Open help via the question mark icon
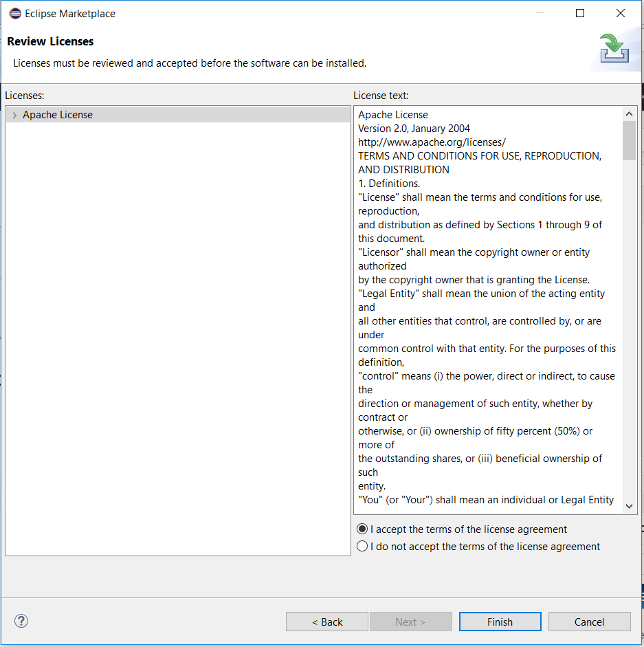The height and width of the screenshot is (647, 644). [21, 621]
